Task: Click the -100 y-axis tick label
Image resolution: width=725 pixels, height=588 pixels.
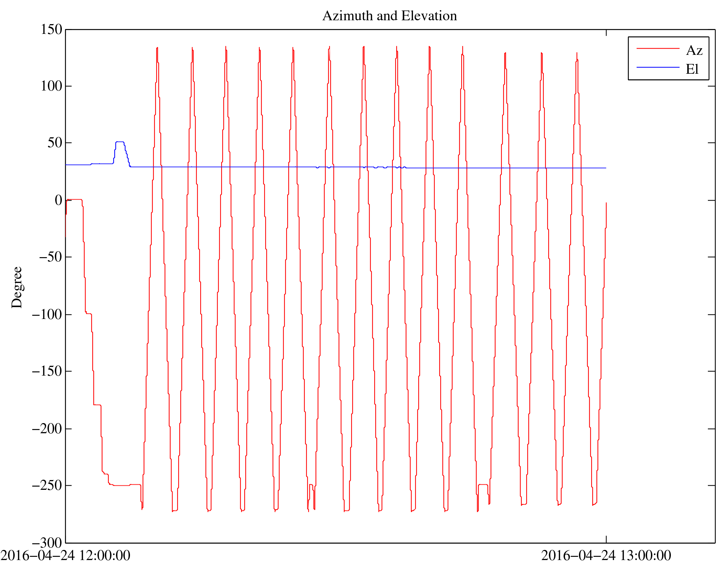Action: click(x=47, y=314)
